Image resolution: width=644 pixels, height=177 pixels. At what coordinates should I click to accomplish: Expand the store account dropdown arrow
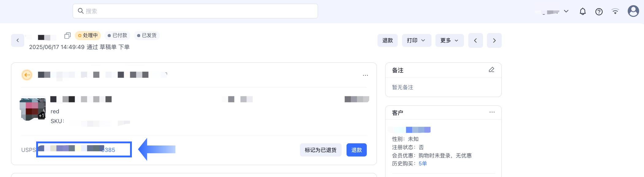coord(566,11)
